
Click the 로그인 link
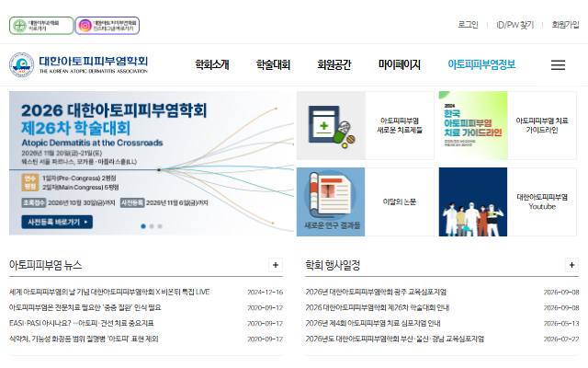pos(468,25)
